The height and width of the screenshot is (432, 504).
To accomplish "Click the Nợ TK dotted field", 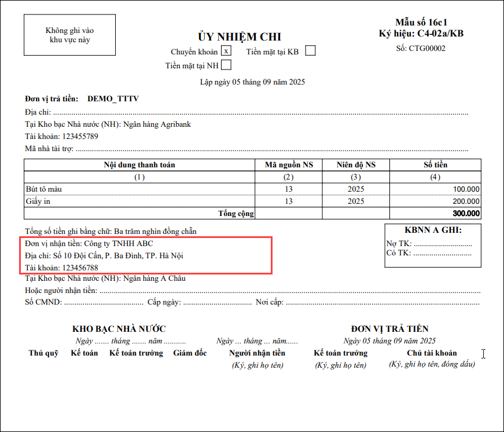I will coord(443,244).
